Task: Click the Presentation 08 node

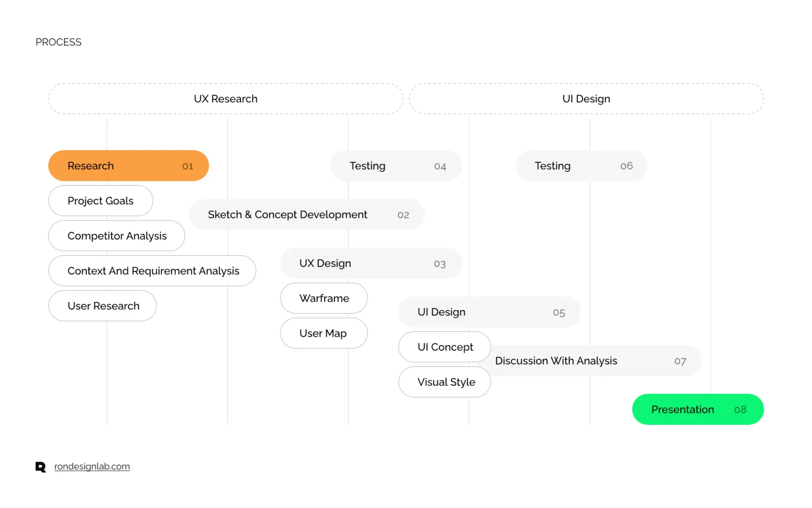Action: click(x=697, y=409)
